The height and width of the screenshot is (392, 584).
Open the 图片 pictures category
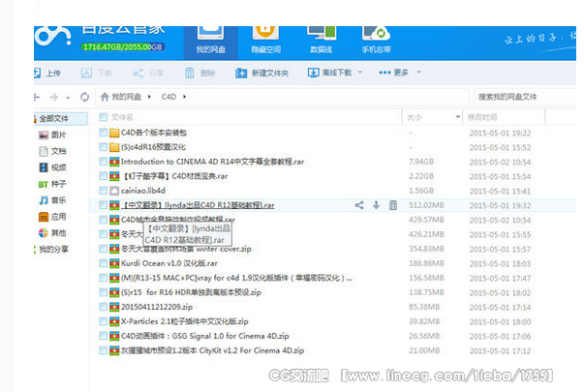click(x=52, y=135)
